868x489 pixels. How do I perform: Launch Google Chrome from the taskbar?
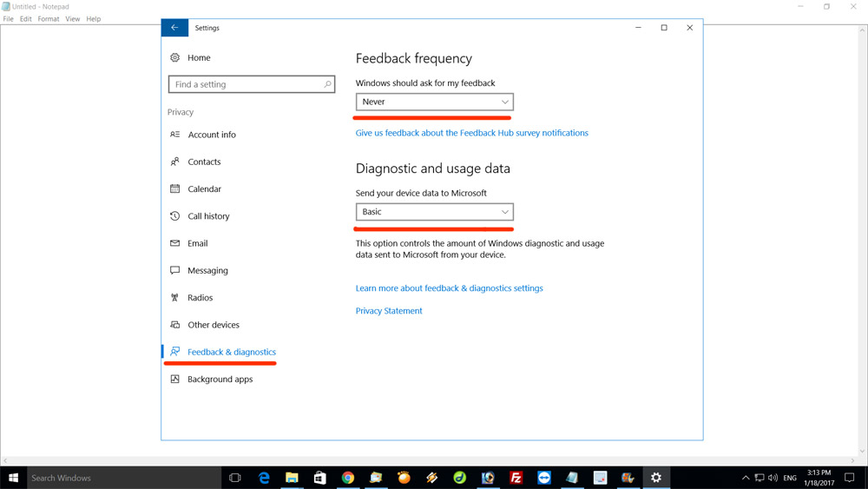[x=348, y=478]
